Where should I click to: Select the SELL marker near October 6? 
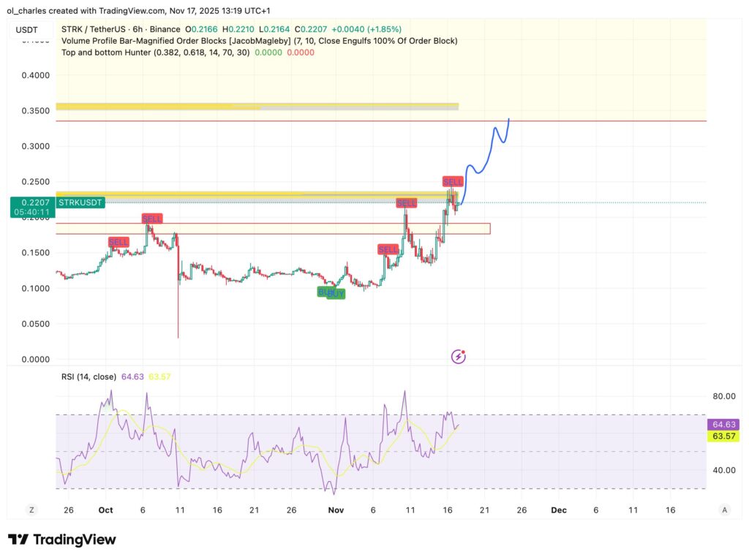click(151, 218)
